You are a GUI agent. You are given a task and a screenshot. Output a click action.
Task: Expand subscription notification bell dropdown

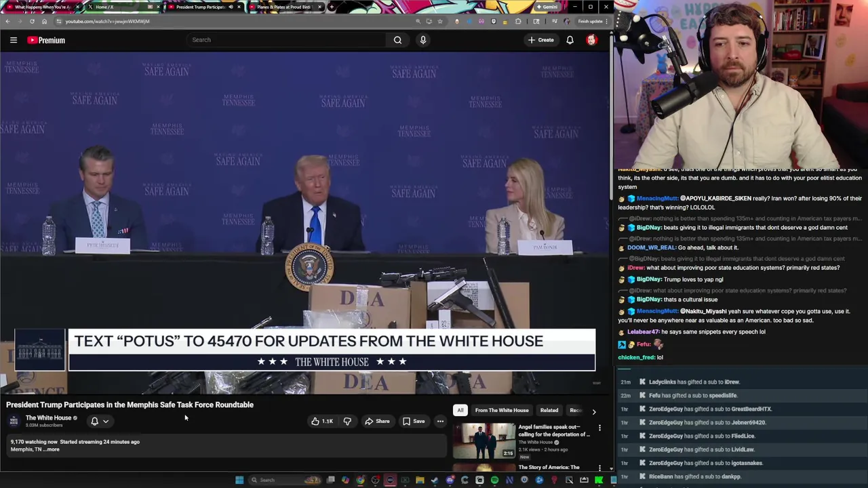click(99, 421)
